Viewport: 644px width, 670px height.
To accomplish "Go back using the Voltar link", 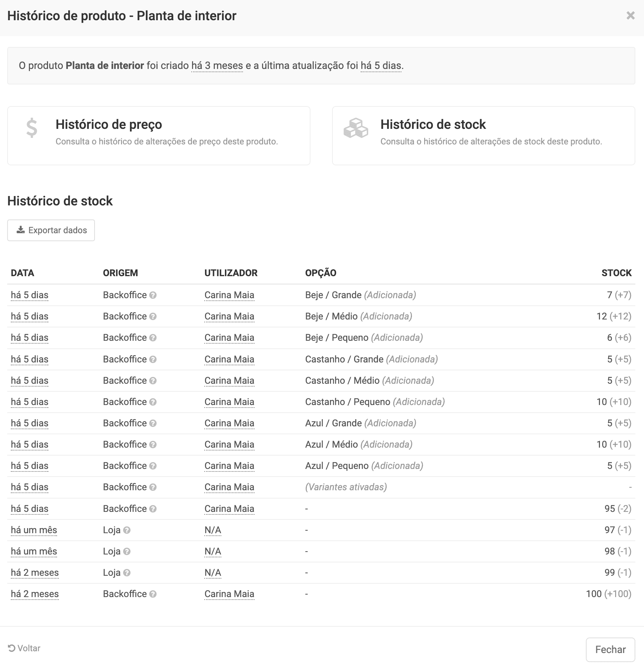I will coord(24,648).
